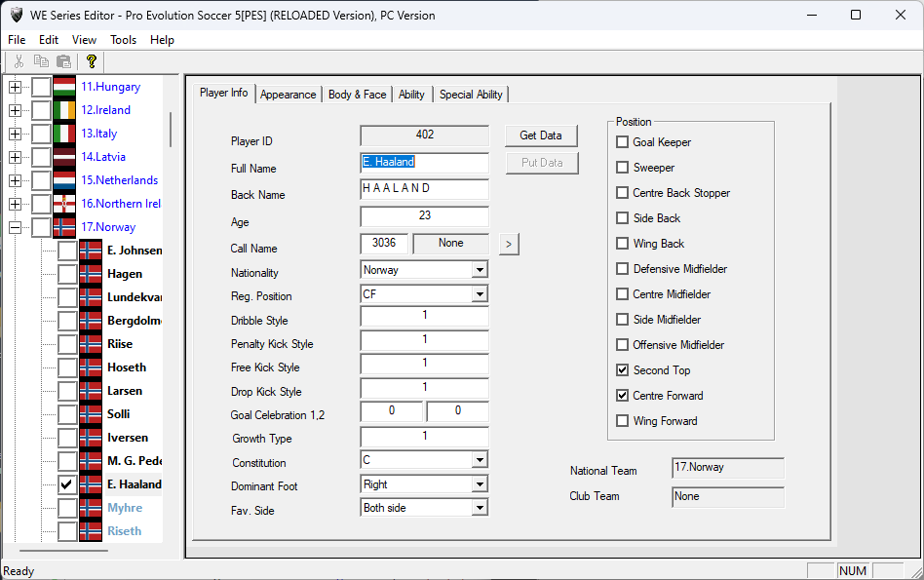Click the Put Data button
This screenshot has height=580, width=924.
(x=542, y=163)
